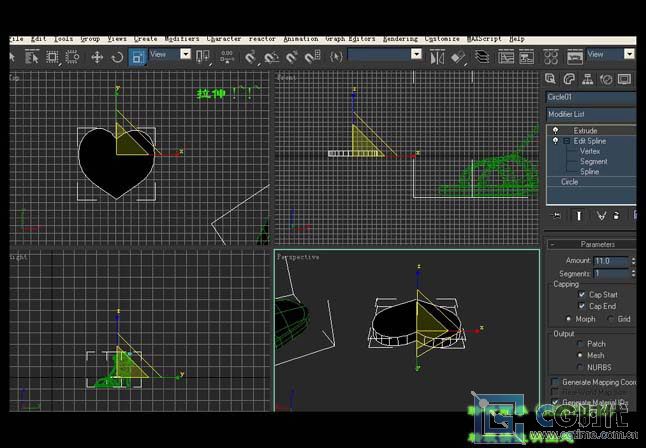Uncheck the Cap End checkbox
Viewport: 646px width, 448px height.
(x=582, y=306)
